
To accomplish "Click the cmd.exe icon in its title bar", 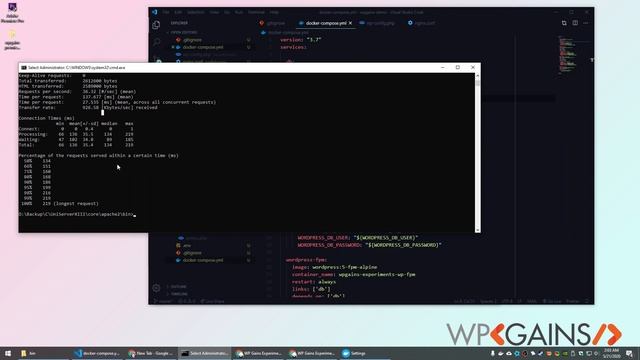I will (24, 67).
